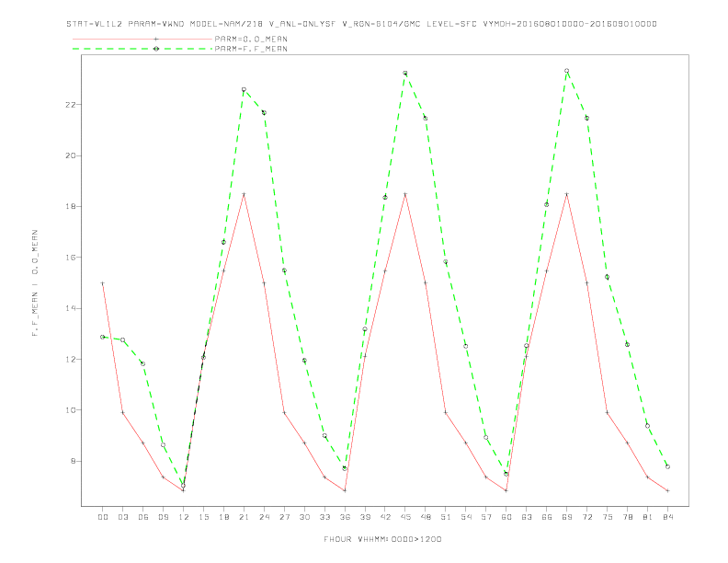Click x-axis tick label 09

(163, 517)
